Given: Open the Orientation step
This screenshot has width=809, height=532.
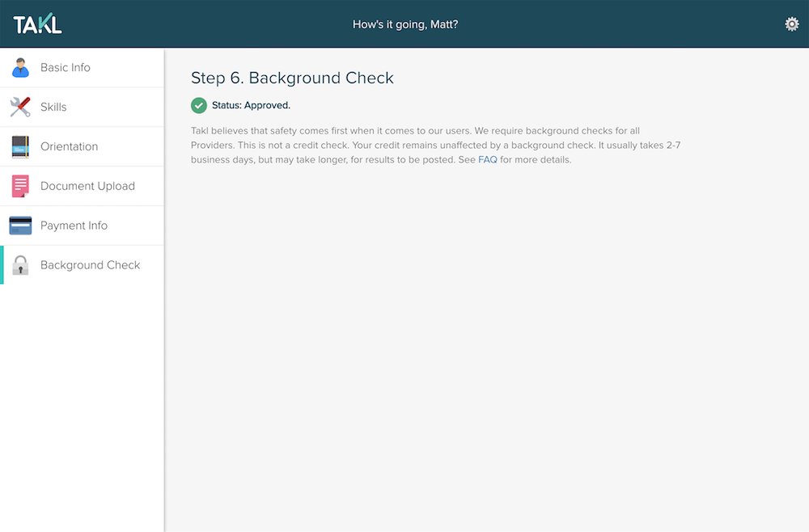Looking at the screenshot, I should (x=69, y=146).
